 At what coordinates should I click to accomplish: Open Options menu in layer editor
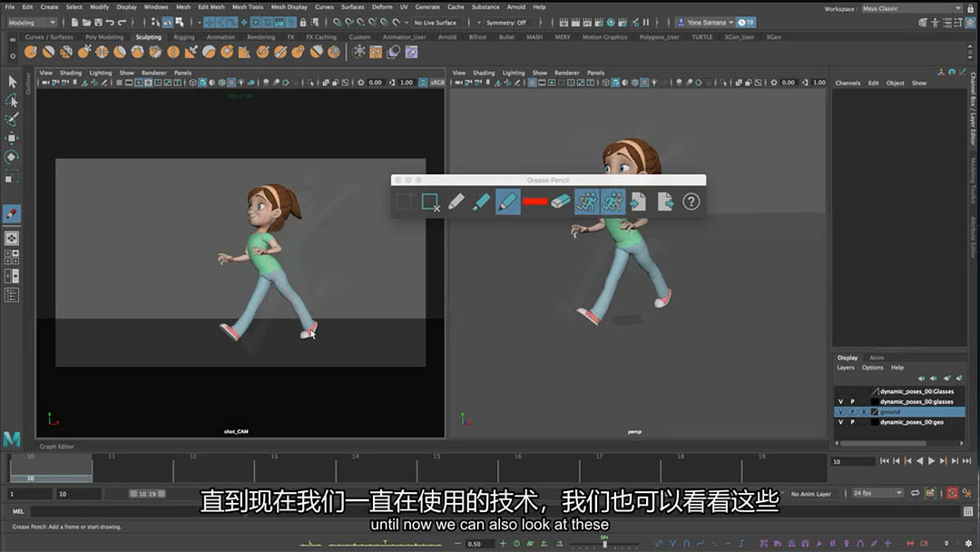coord(873,368)
